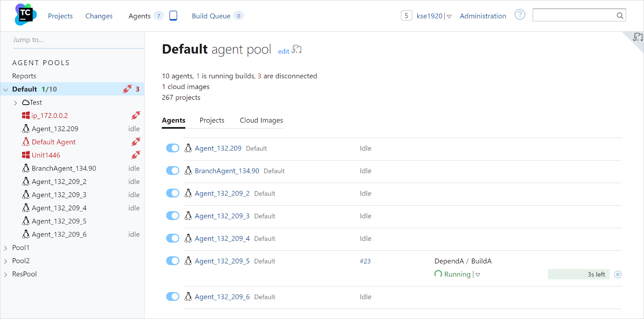This screenshot has height=319, width=644.
Task: Click the agents tablet icon in header
Action: pyautogui.click(x=173, y=16)
